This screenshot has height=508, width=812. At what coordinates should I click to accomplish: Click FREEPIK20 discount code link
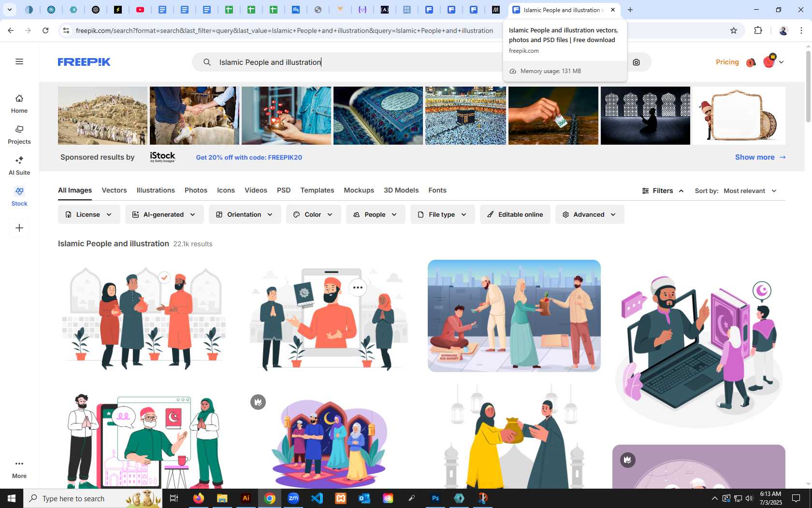249,157
